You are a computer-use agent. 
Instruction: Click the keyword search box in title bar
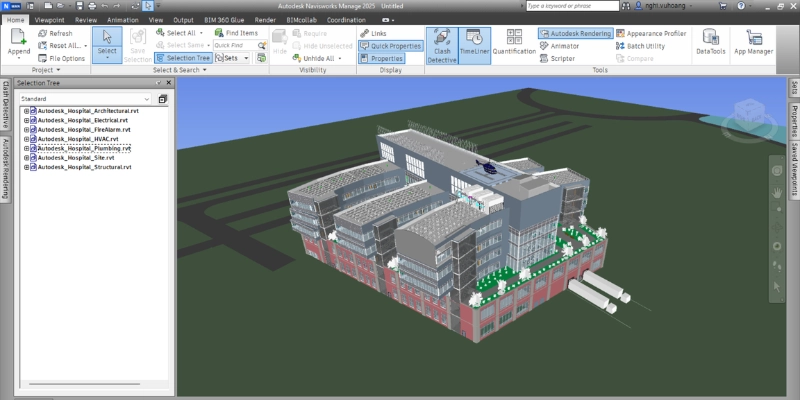point(572,6)
